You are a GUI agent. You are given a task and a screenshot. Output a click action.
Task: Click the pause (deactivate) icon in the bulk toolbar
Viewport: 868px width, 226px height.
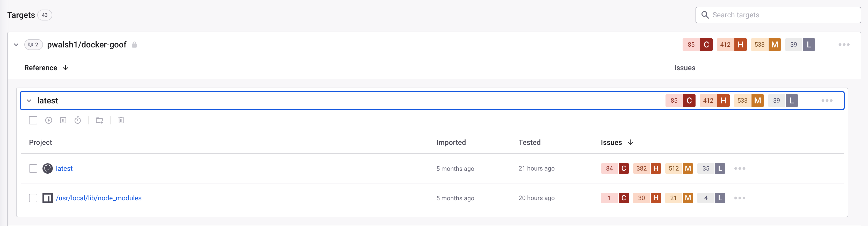(x=63, y=121)
